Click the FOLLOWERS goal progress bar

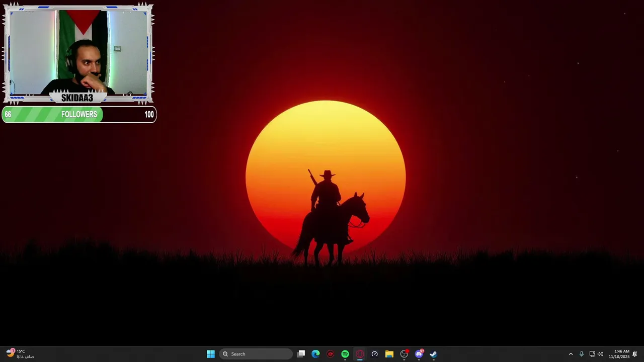(79, 114)
